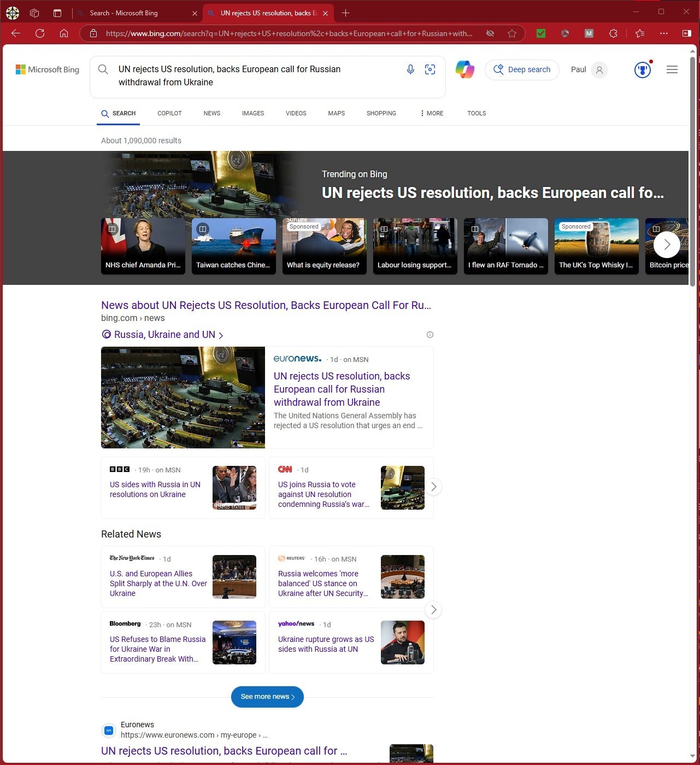Open 'I flew an RAF Tornado' trending card
Screen dimensions: 700x765
point(506,246)
